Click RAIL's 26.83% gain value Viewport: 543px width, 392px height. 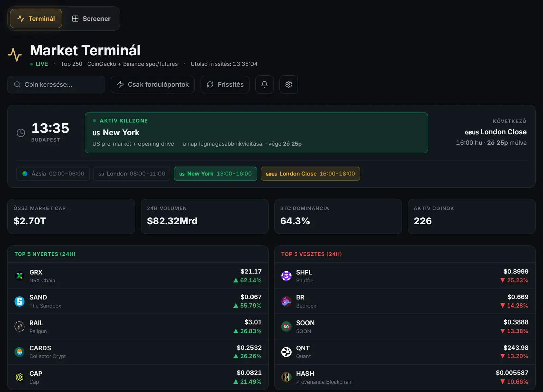pos(247,331)
